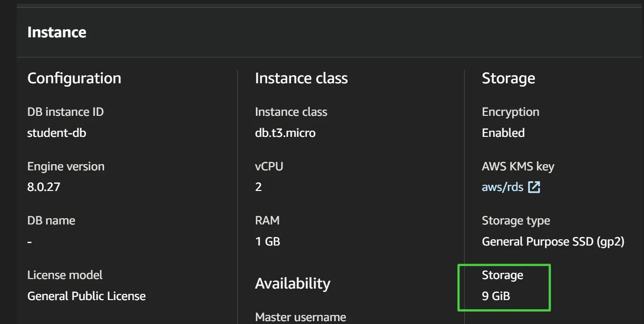Click the License model label
Screen dimensions: 644x324
coord(65,275)
